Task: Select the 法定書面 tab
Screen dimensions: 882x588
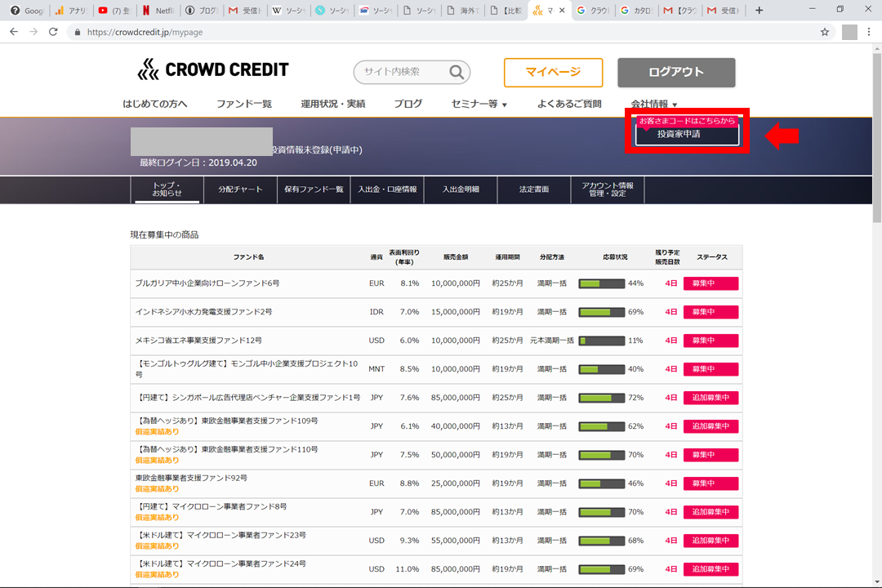Action: [x=534, y=189]
